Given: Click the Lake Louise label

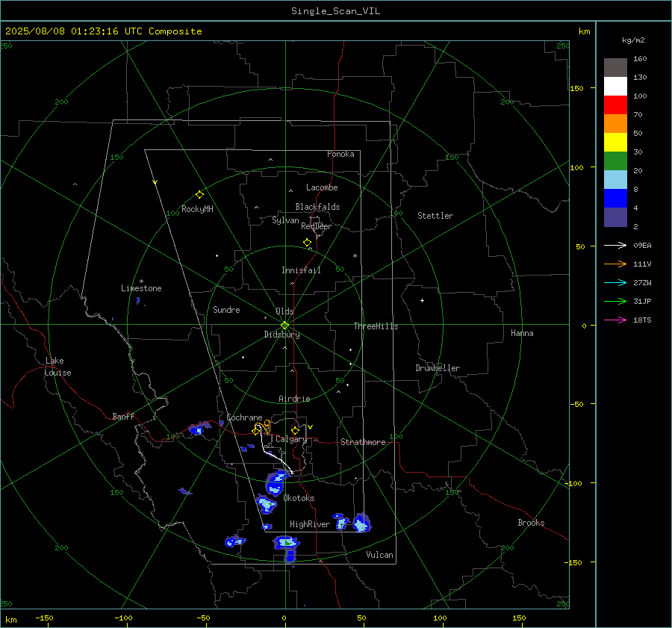Looking at the screenshot, I should click(57, 367).
